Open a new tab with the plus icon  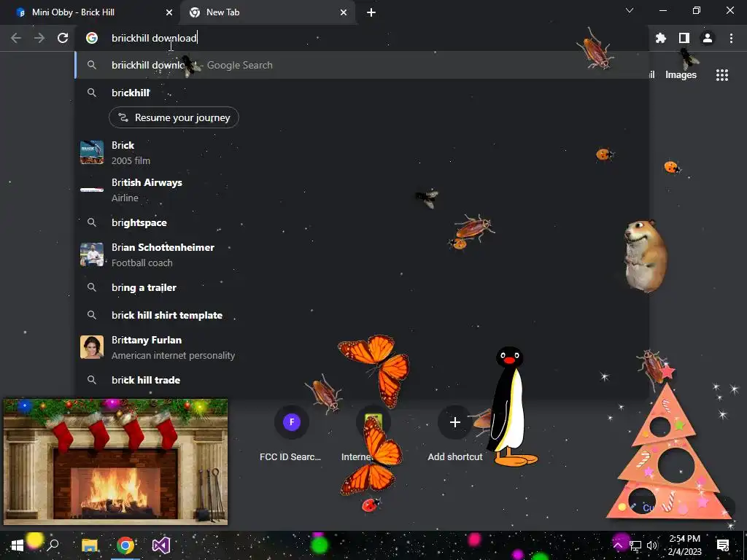coord(371,12)
